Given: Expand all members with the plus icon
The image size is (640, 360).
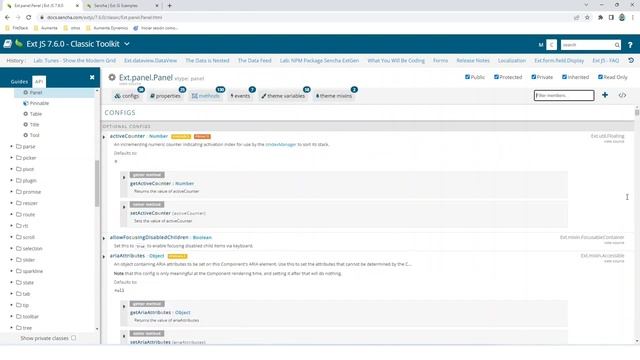Looking at the screenshot, I should 605,95.
